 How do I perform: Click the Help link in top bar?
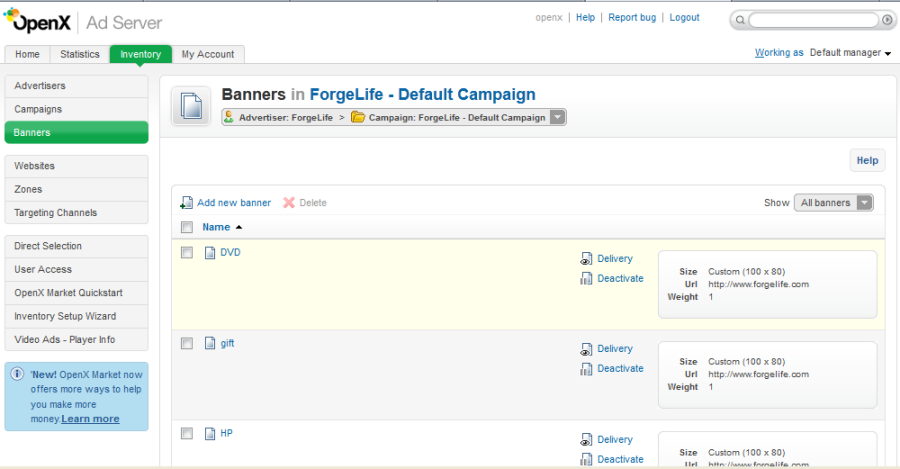pos(585,18)
